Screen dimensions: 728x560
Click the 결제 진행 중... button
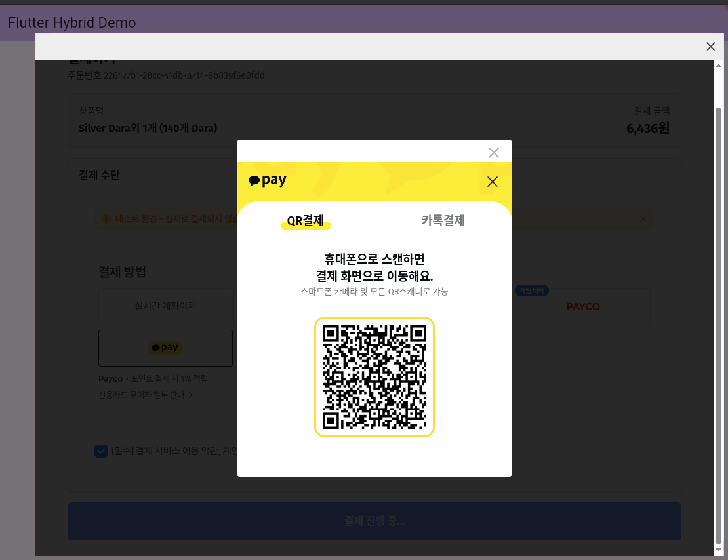(374, 521)
